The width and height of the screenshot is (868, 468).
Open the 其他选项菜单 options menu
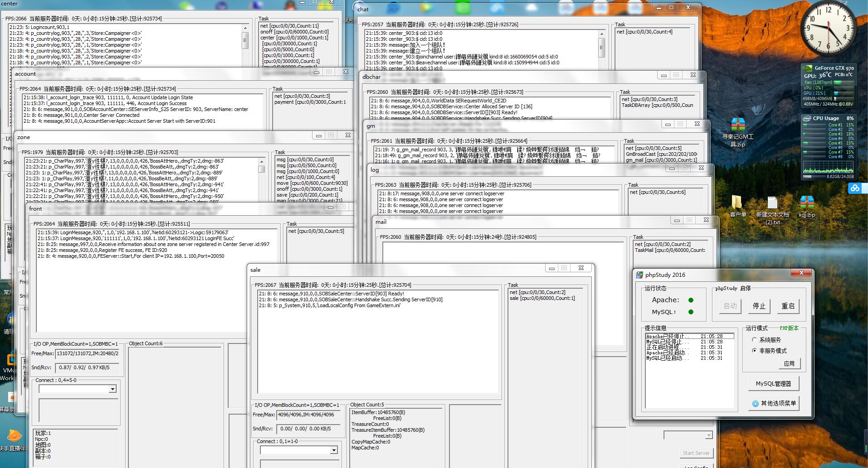[773, 403]
